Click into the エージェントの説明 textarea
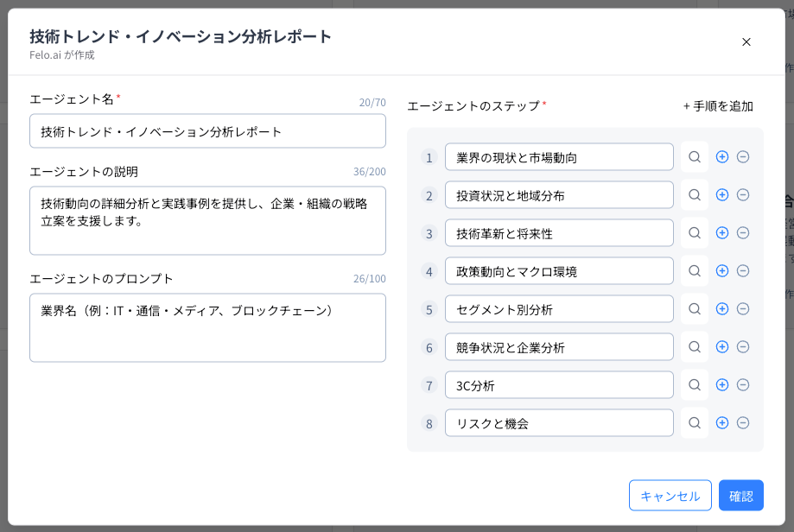The height and width of the screenshot is (532, 794). (207, 220)
